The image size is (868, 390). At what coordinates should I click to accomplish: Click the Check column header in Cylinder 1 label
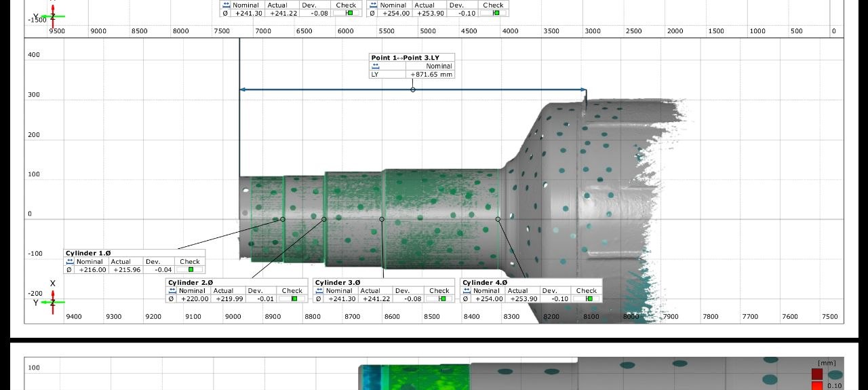click(x=190, y=261)
